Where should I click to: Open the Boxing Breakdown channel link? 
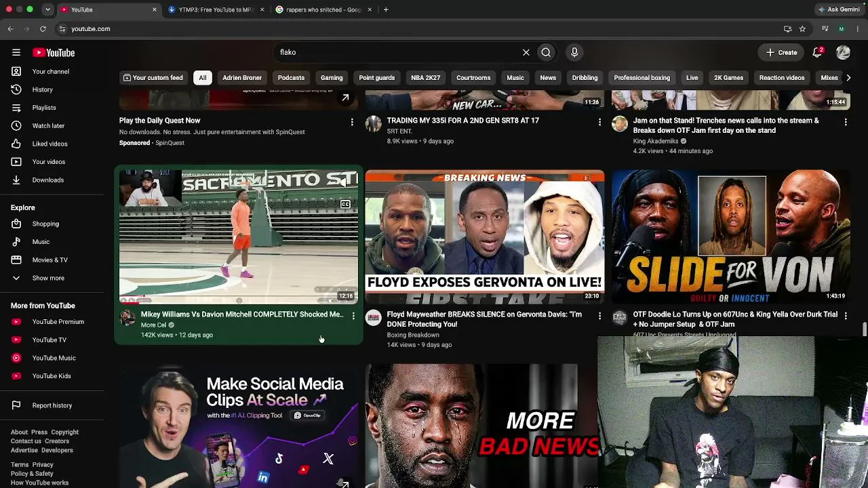(413, 335)
